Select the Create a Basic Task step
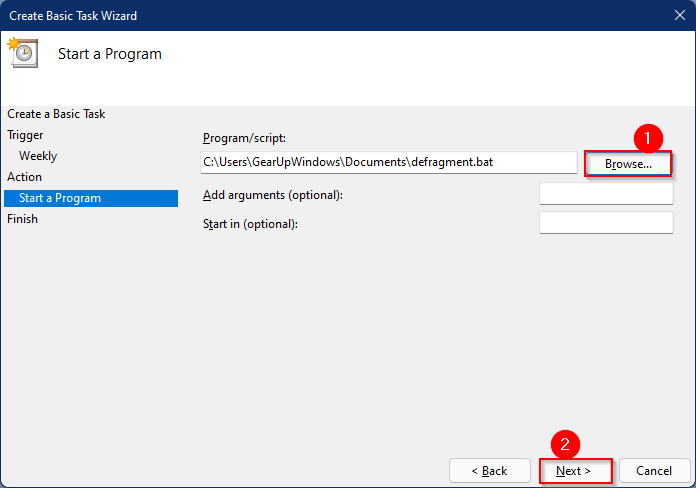The width and height of the screenshot is (696, 488). tap(56, 114)
